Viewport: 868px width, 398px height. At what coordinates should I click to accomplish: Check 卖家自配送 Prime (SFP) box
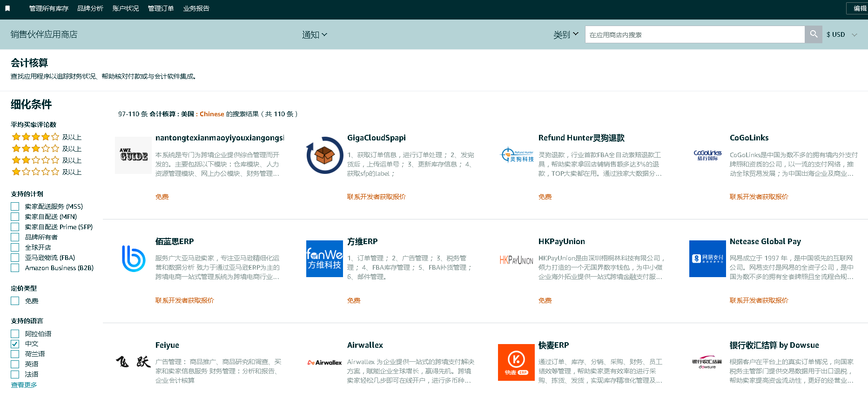point(15,227)
